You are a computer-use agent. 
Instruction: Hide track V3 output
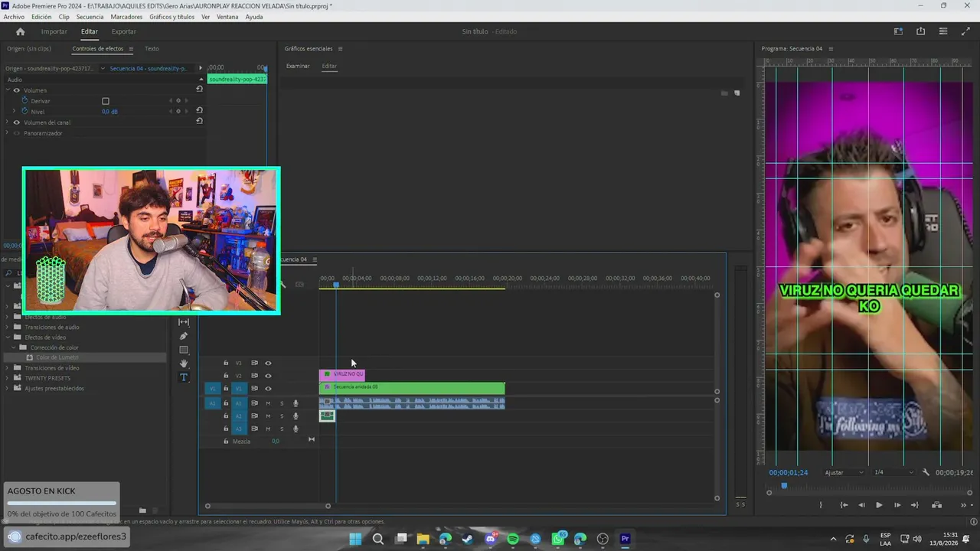click(x=268, y=363)
